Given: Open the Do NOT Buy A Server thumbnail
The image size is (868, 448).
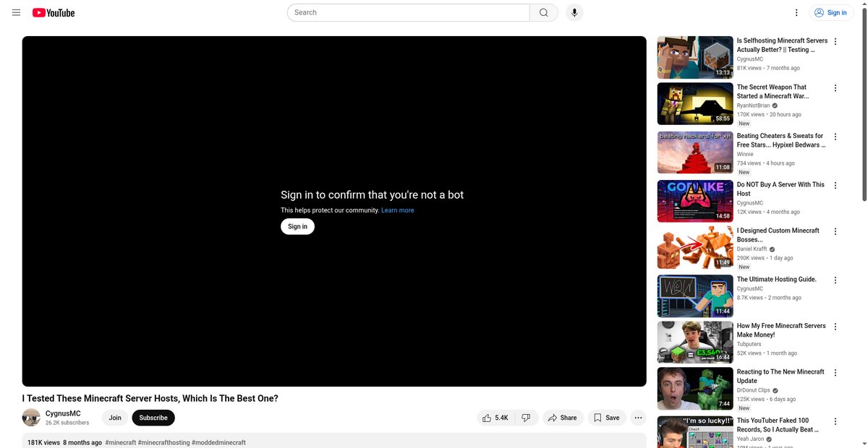Looking at the screenshot, I should point(695,201).
